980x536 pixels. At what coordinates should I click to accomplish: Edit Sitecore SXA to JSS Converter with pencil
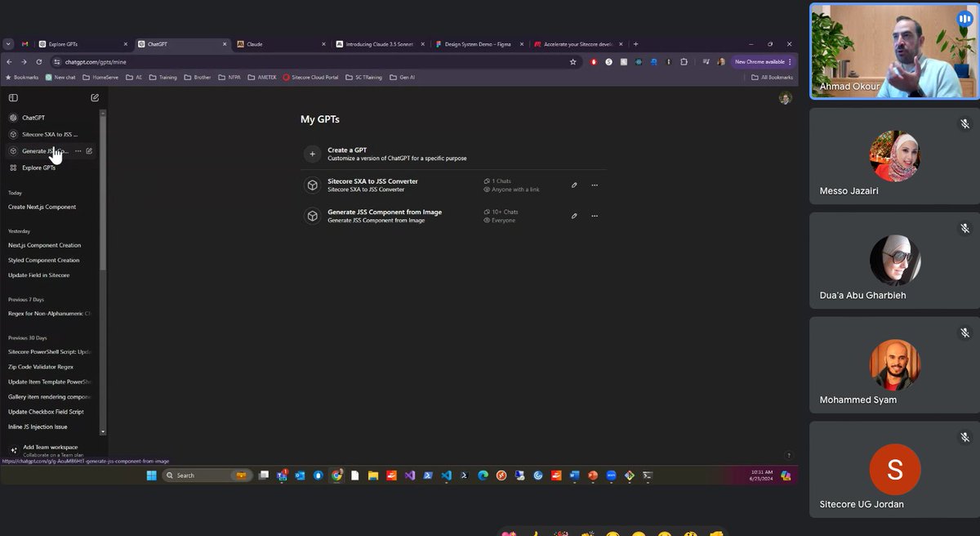pos(574,185)
